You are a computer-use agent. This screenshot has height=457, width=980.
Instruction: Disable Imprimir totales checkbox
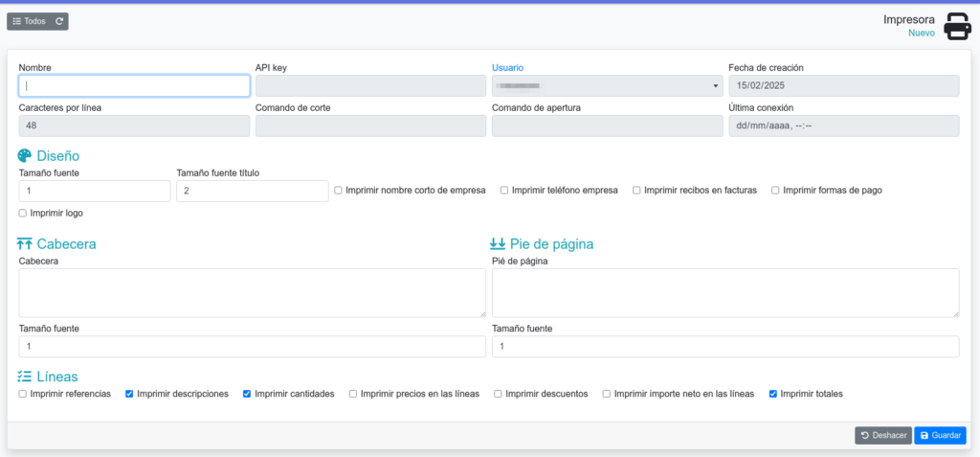tap(773, 394)
